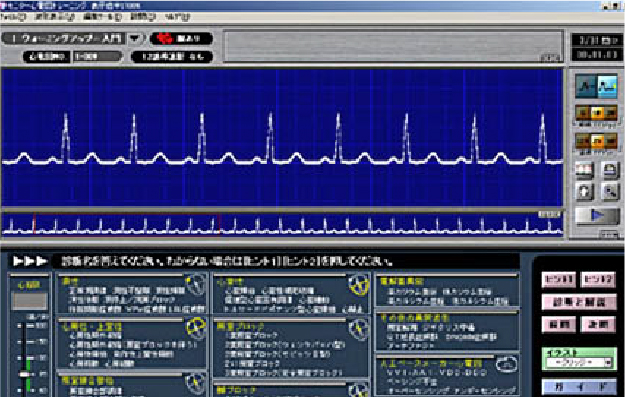Click the grid ruler icon

point(584,170)
